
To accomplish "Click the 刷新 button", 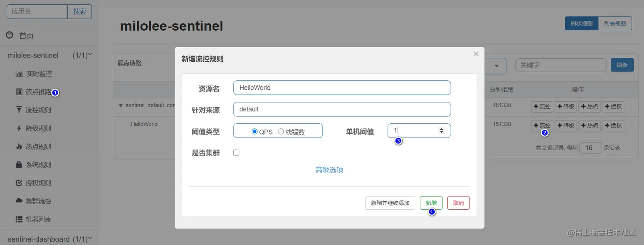I will pos(622,65).
